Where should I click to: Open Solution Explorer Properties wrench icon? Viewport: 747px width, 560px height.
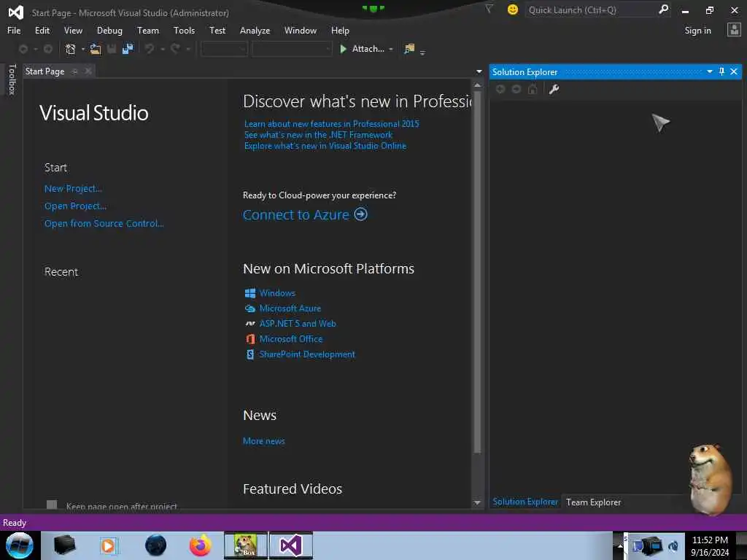[x=554, y=89]
